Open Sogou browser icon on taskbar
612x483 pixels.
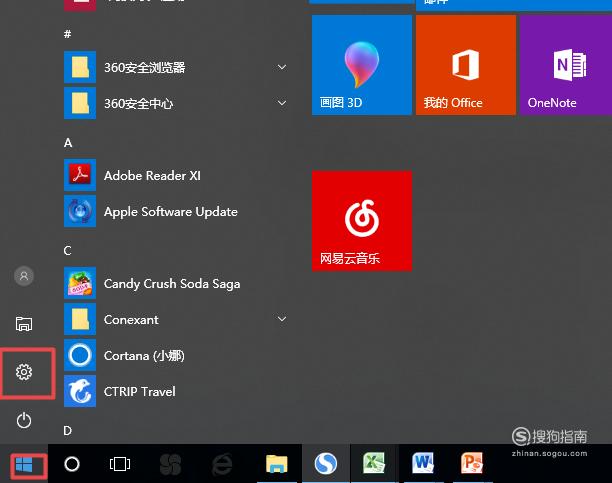pos(326,464)
